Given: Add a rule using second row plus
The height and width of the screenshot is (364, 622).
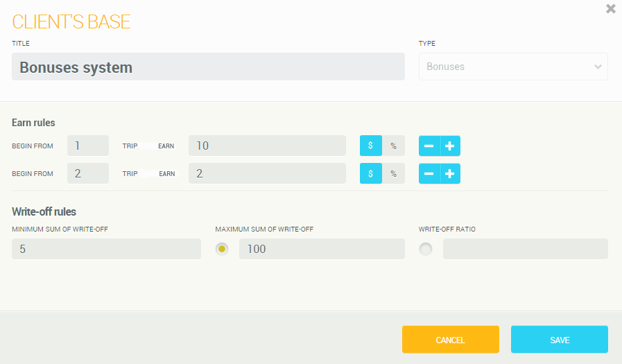Looking at the screenshot, I should [x=449, y=173].
